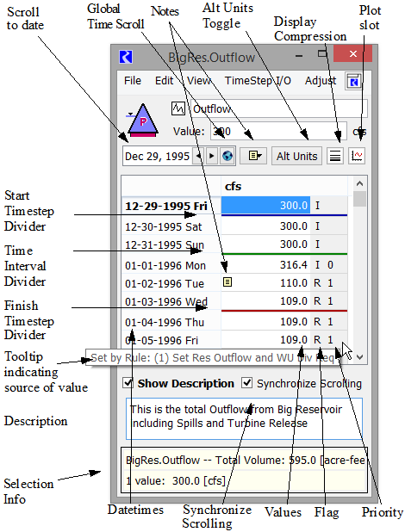Click the note icon on 01-02-1996 row

pos(227,281)
